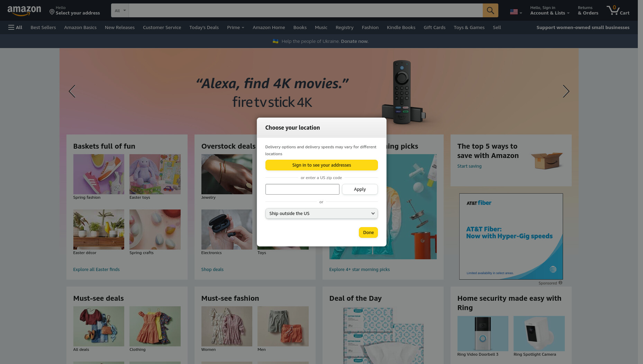Click Shop deals link
This screenshot has width=643, height=364.
click(212, 269)
